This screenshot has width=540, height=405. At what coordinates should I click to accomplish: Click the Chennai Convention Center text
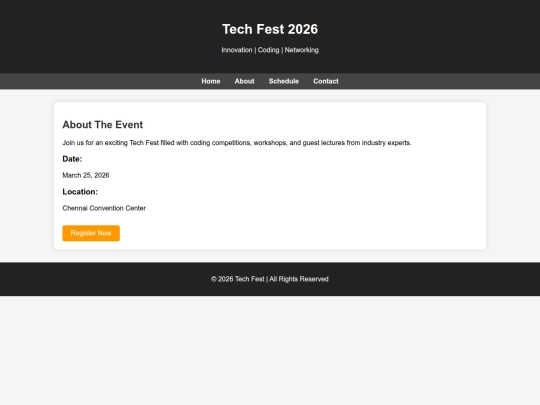(104, 208)
